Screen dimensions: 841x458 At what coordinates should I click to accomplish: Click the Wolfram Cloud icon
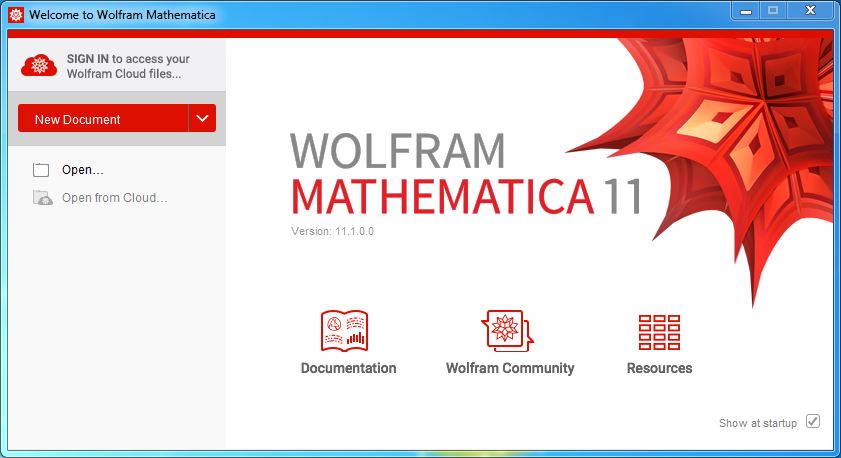(x=39, y=66)
